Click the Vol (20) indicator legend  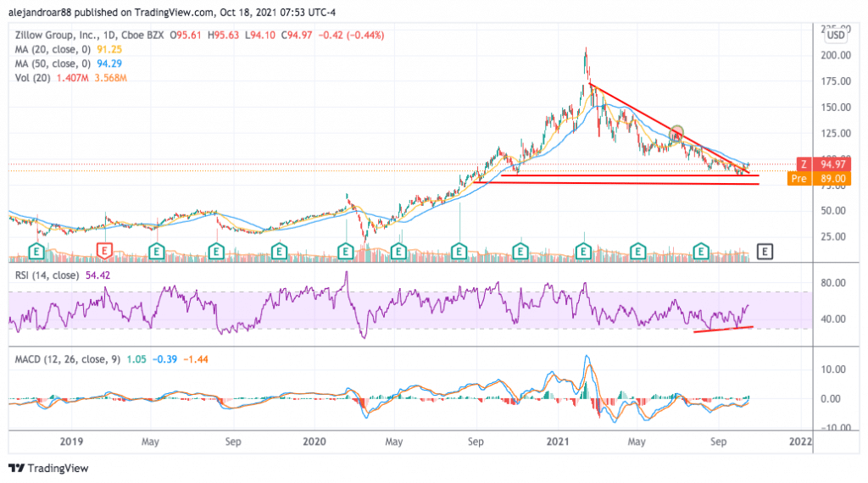click(32, 78)
